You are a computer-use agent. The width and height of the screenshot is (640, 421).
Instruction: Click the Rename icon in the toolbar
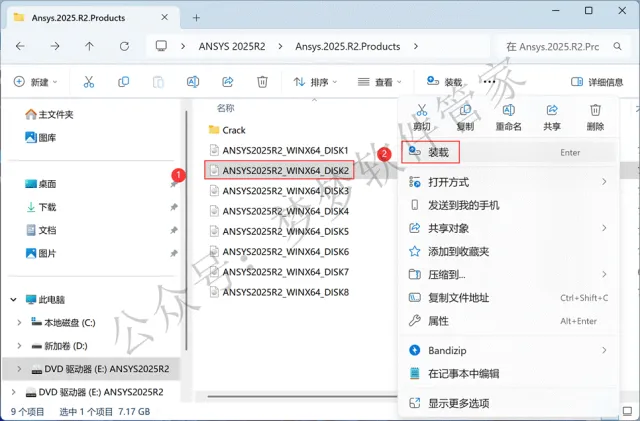coord(193,82)
